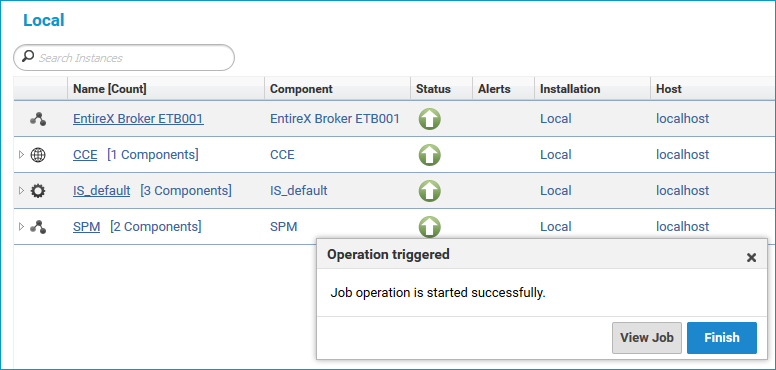This screenshot has height=370, width=776.
Task: Click the EntireX Broker ETB001 row type icon
Action: point(38,119)
